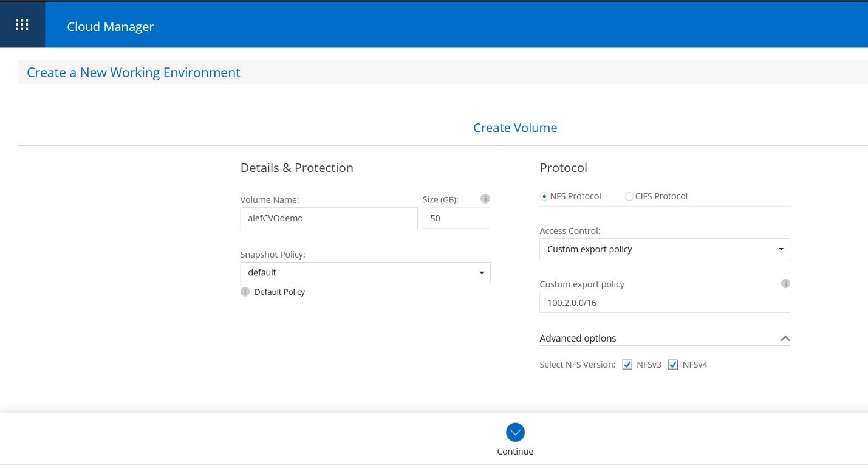Click the Details & Protection heading
This screenshot has width=868, height=468.
297,168
